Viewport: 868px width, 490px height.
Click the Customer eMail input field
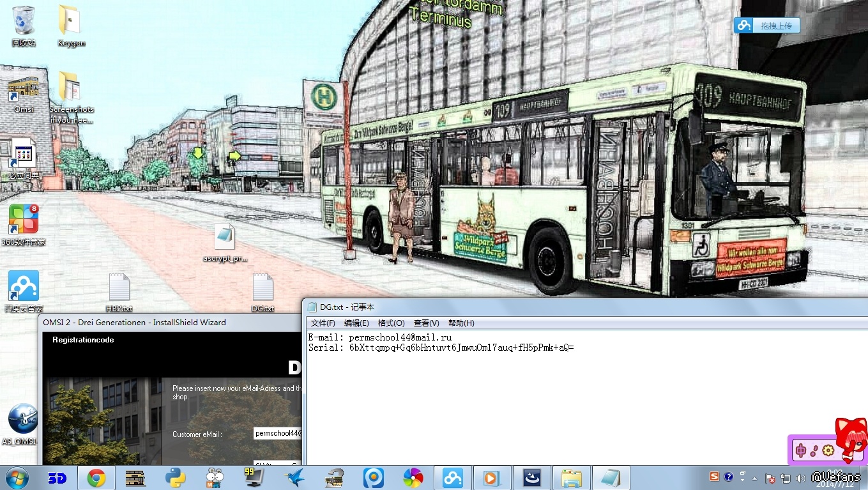pos(277,434)
